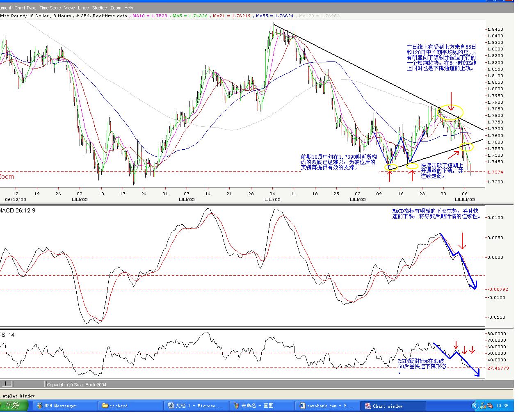Click the red Zoom label on chart
Image resolution: width=525 pixels, height=420 pixels.
[7, 177]
